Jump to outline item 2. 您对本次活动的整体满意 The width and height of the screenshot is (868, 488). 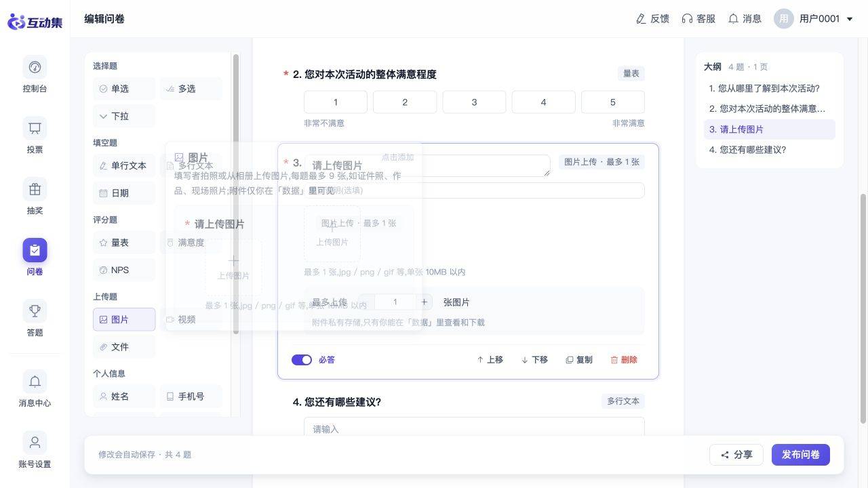click(x=770, y=108)
